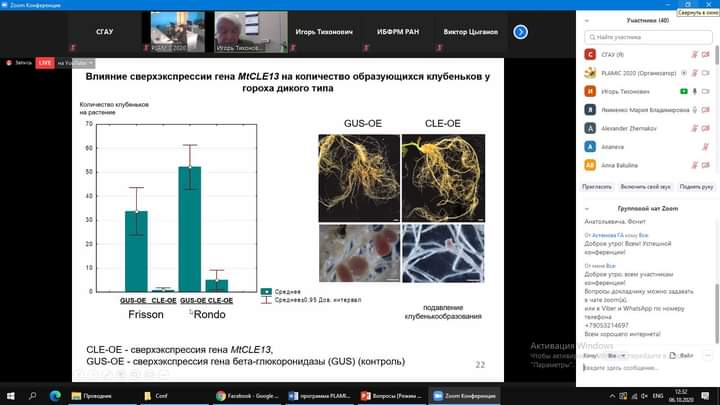The height and width of the screenshot is (405, 720).
Task: Click camera icon for Игорь Тихонович row
Action: pos(706,91)
